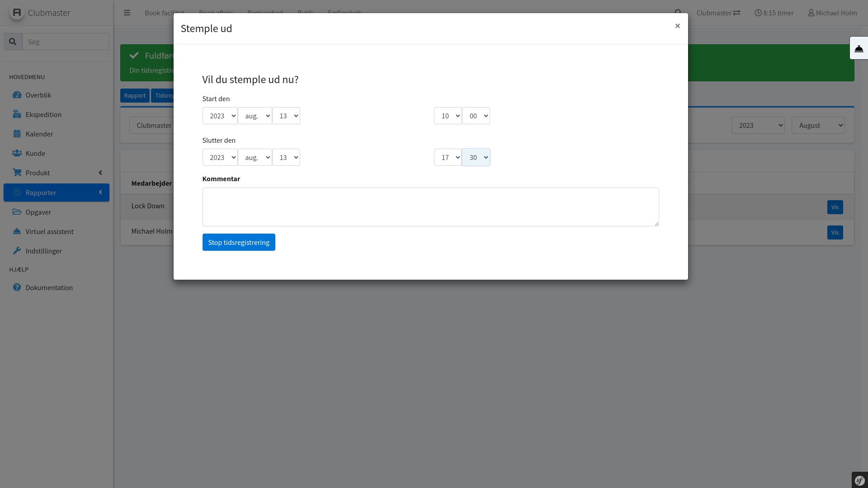Screen dimensions: 868x488
Task: Switch to the Rapport tab
Action: [x=135, y=95]
